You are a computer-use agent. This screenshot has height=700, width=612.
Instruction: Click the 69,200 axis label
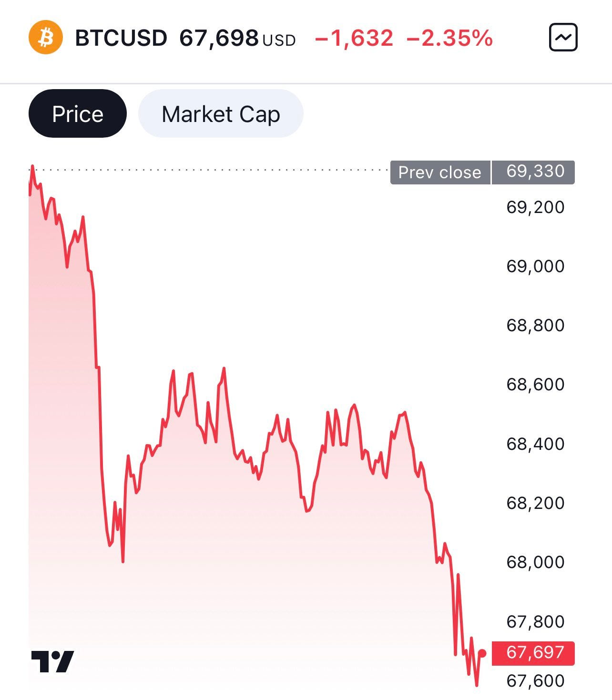(x=535, y=207)
